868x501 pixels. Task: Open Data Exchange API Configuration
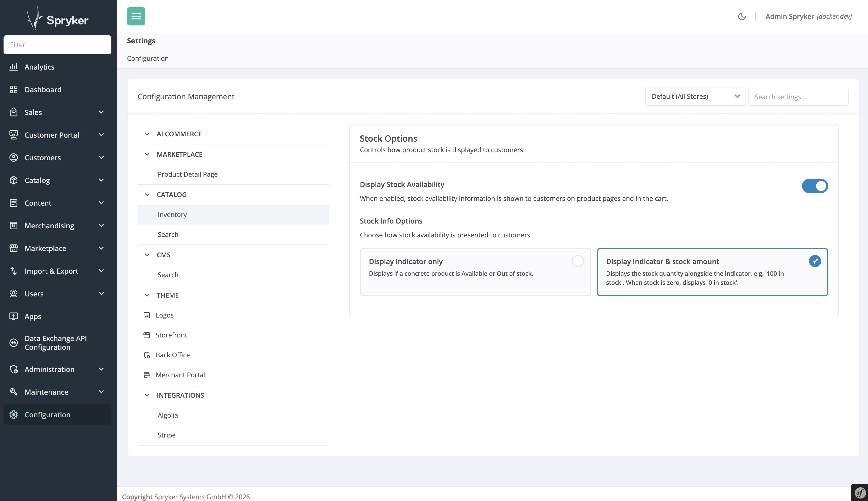pyautogui.click(x=55, y=342)
